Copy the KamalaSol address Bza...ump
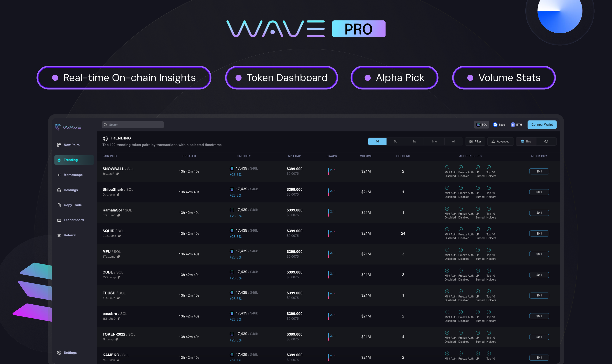612x364 pixels. 119,215
